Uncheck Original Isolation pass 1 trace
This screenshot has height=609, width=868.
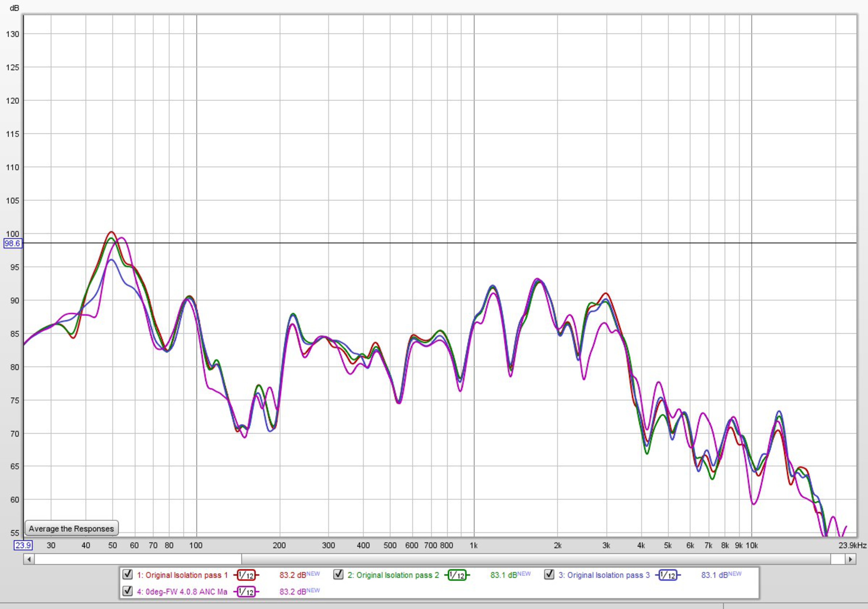click(128, 575)
